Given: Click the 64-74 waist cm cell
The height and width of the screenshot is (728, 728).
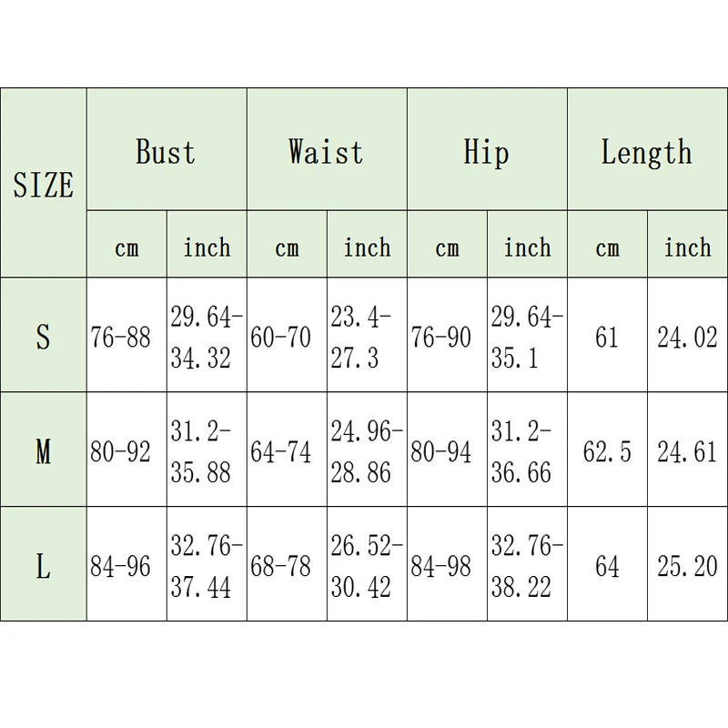Looking at the screenshot, I should click(287, 450).
